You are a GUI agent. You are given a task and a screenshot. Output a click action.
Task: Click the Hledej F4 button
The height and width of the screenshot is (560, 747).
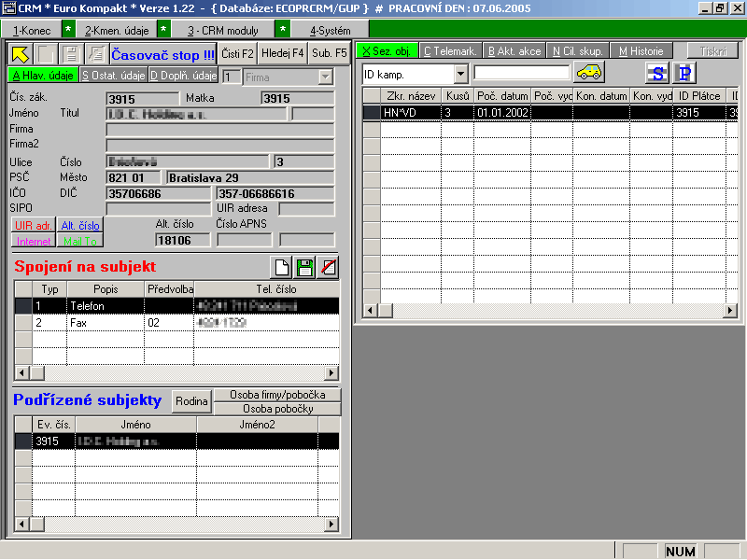282,53
